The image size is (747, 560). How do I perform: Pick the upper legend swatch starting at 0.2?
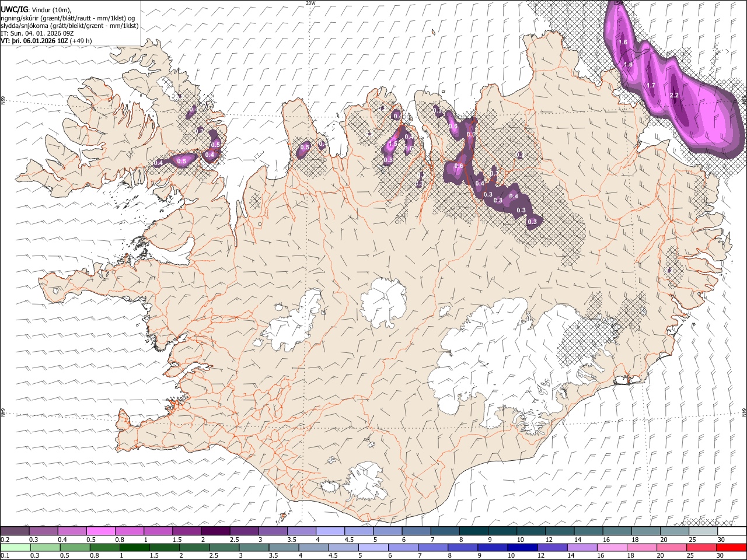pyautogui.click(x=15, y=531)
